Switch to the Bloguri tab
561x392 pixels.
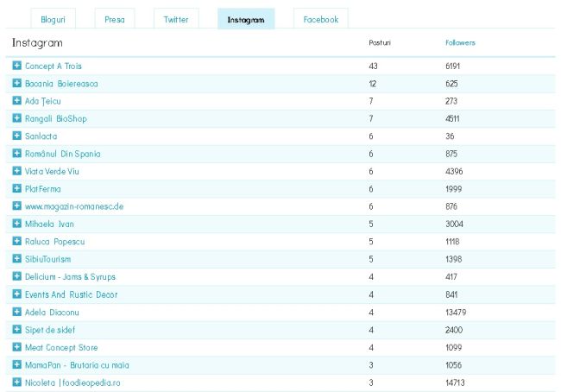pyautogui.click(x=54, y=19)
